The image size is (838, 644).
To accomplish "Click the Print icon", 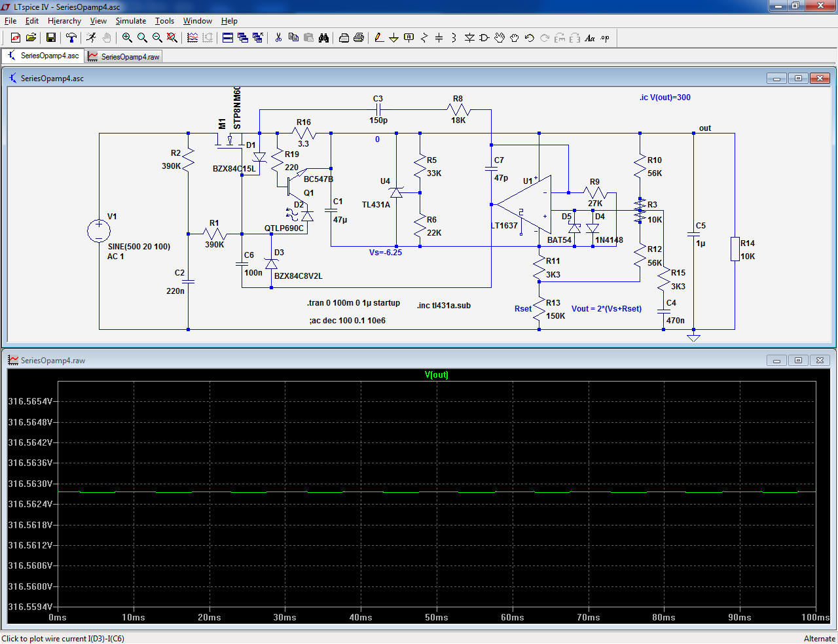I will click(359, 38).
